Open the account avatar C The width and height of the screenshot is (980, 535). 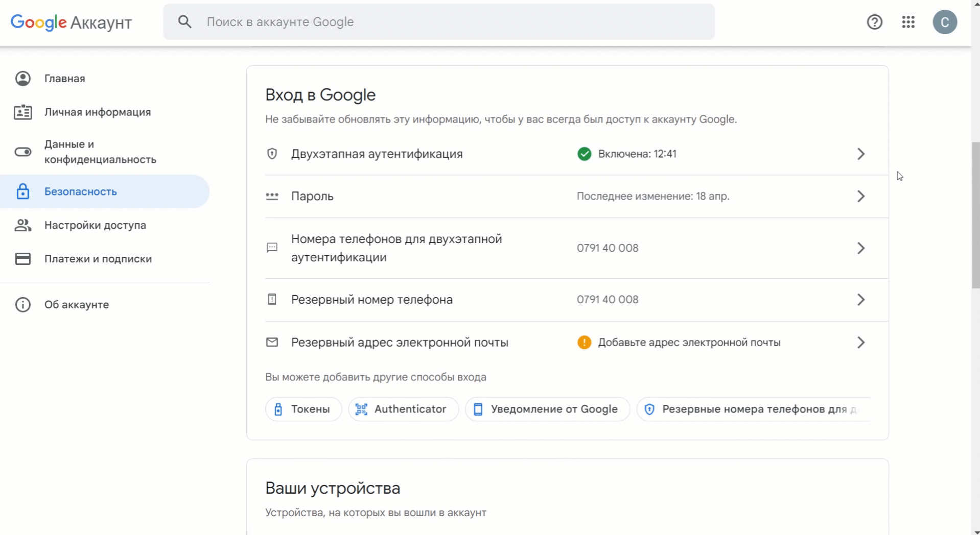point(945,22)
